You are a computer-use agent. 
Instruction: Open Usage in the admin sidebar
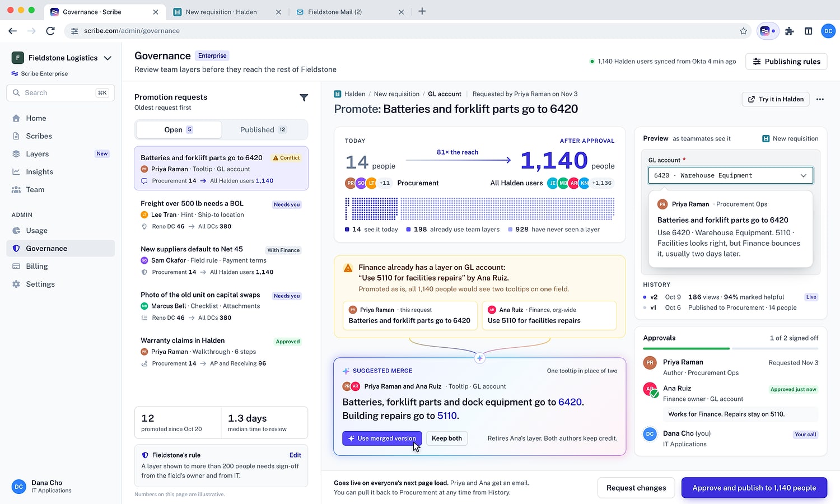pyautogui.click(x=60, y=231)
